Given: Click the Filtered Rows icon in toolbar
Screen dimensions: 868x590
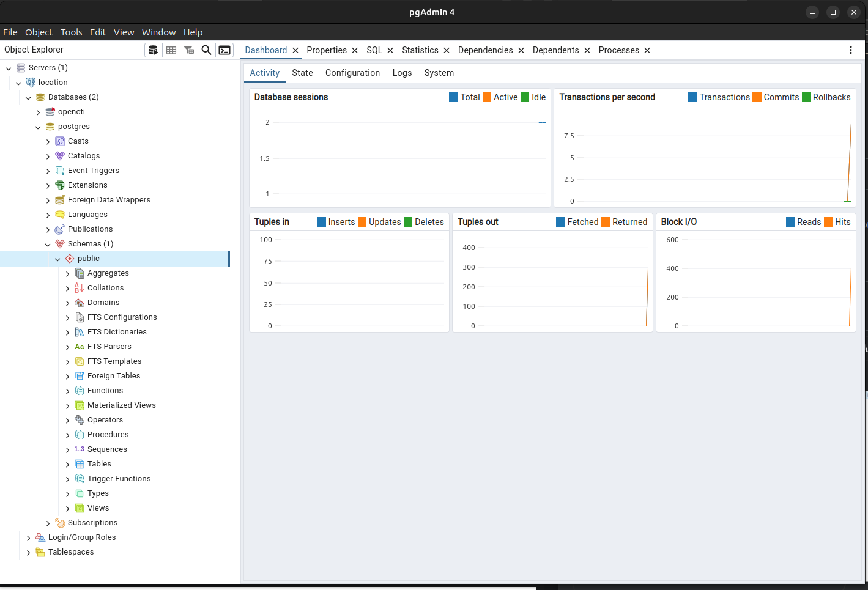Looking at the screenshot, I should (189, 50).
